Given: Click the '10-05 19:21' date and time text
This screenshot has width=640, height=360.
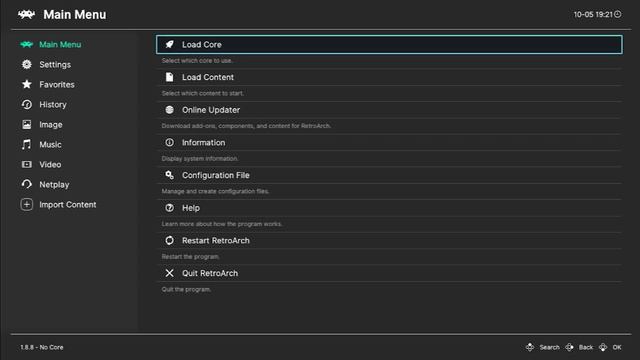Looking at the screenshot, I should tap(593, 14).
